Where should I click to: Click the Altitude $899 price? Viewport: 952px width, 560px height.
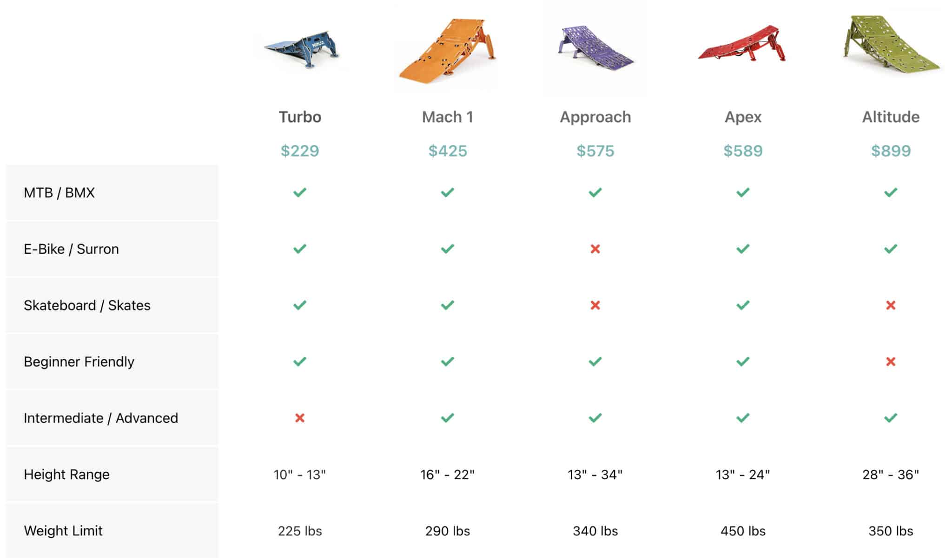(x=891, y=151)
